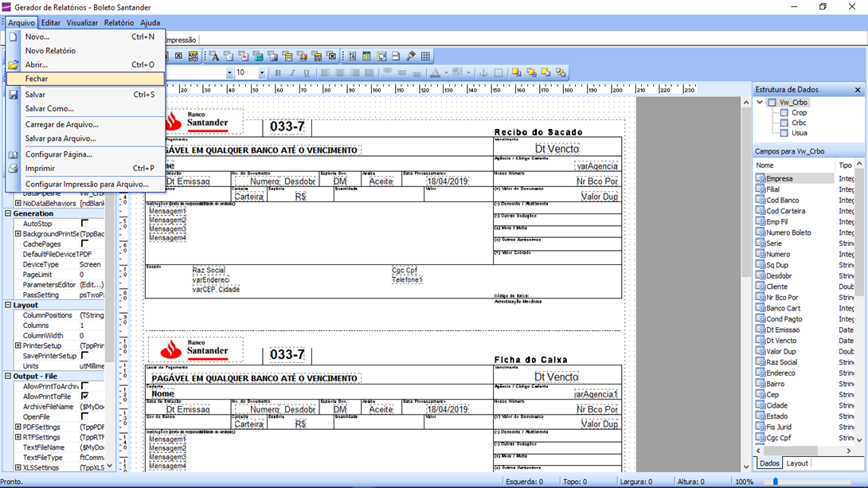Click the font color icon
The height and width of the screenshot is (488, 868).
click(435, 73)
